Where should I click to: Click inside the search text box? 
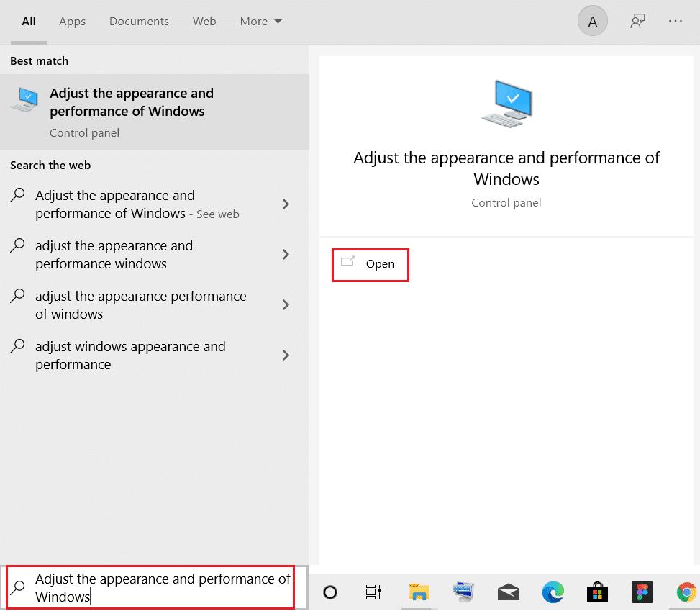(162, 587)
